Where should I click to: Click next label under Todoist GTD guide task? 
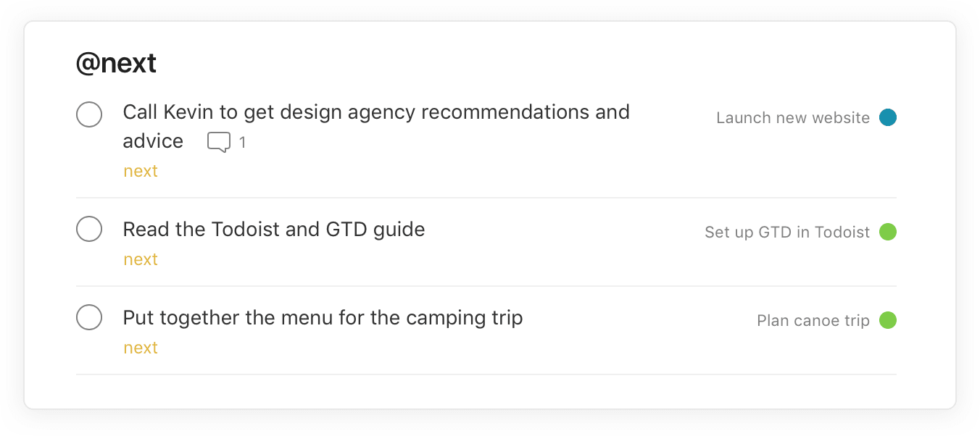point(141,259)
